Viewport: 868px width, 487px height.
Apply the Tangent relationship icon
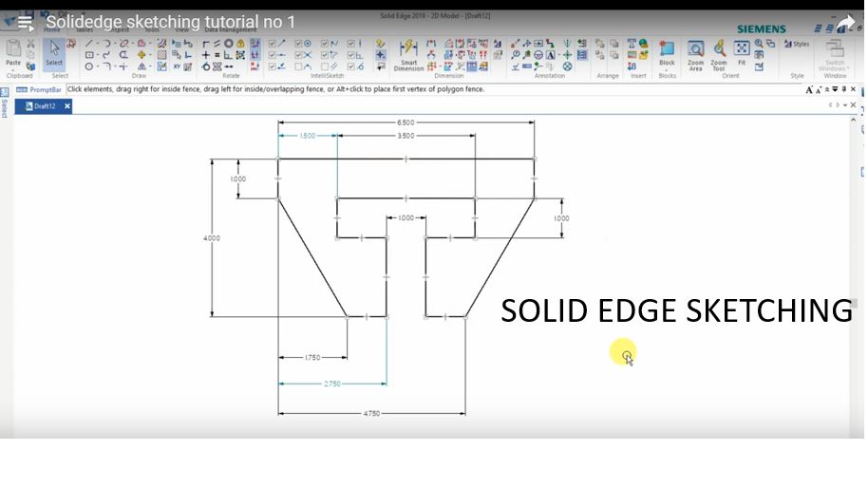(x=206, y=66)
